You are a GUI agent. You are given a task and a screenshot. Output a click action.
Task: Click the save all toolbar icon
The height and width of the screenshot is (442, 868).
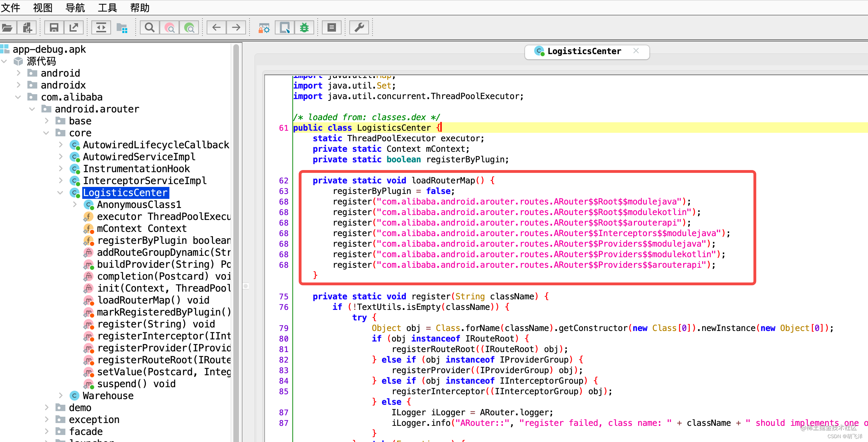point(54,27)
